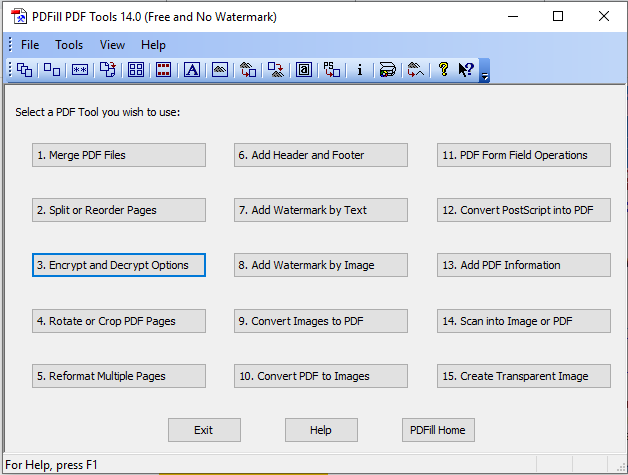Viewport: 628px width, 475px height.
Task: Click the Transparent Image toolbar icon
Action: coord(415,70)
